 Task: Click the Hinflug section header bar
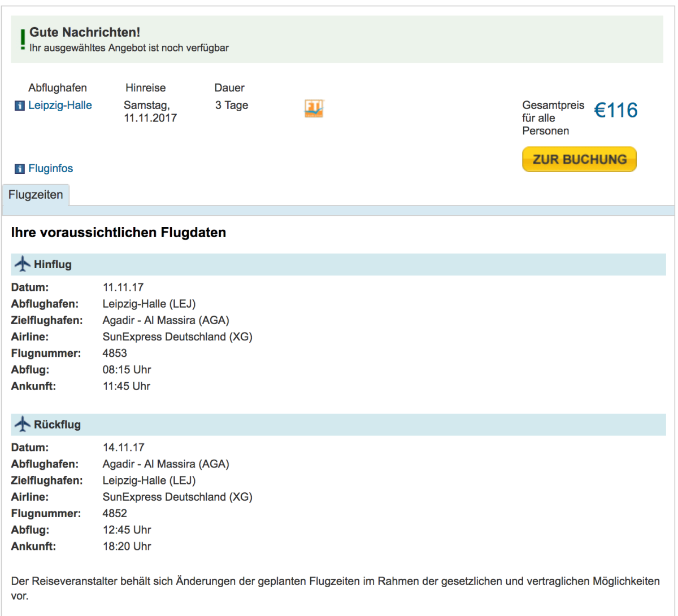338,264
